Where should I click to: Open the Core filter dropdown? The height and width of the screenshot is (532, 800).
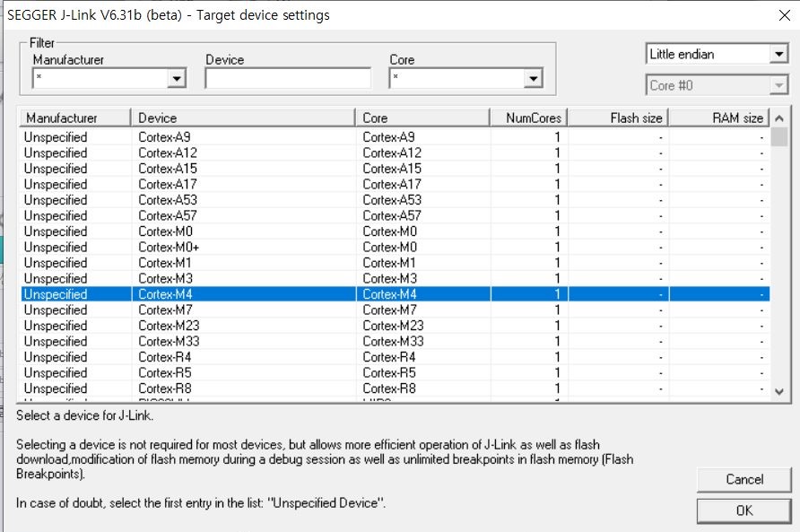pyautogui.click(x=533, y=79)
